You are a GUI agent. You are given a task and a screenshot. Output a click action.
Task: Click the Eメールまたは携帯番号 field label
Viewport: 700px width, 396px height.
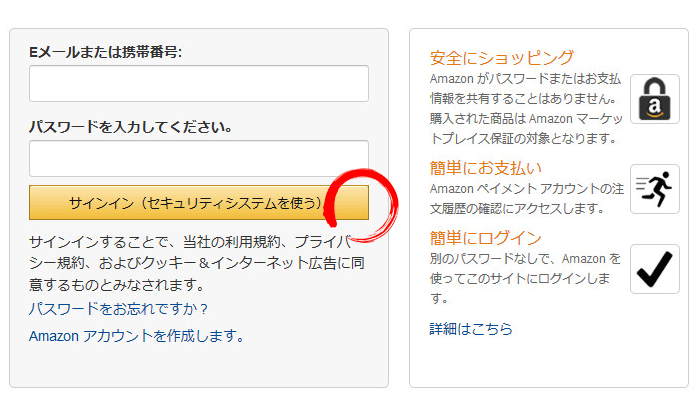click(105, 52)
